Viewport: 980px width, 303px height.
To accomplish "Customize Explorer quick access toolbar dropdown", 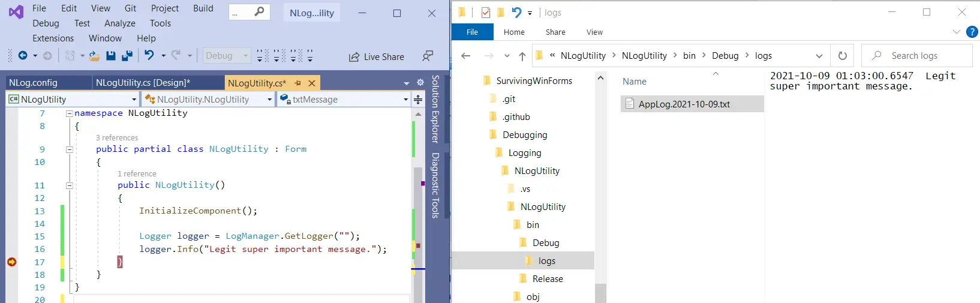I will pyautogui.click(x=530, y=13).
